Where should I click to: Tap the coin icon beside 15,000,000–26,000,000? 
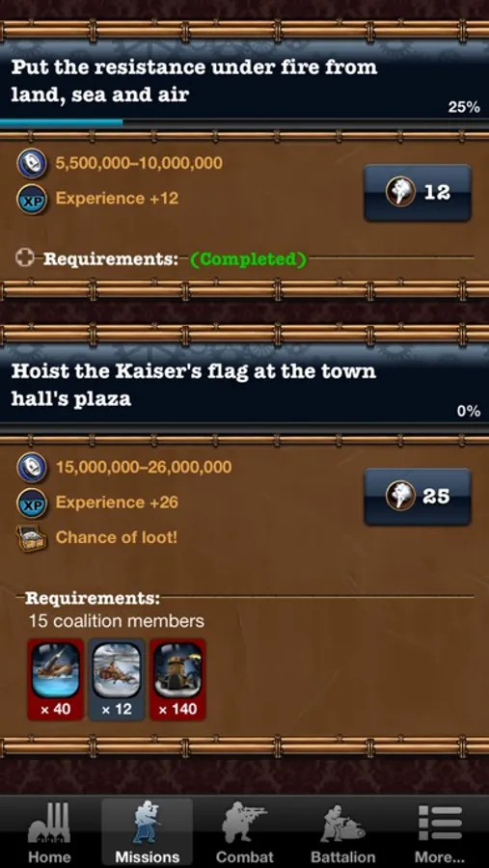(31, 467)
